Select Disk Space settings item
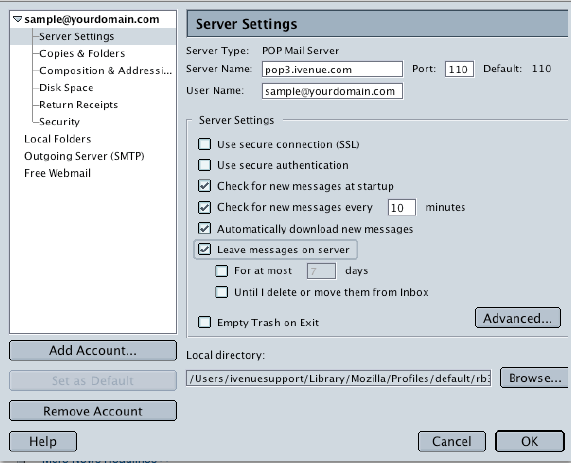 coord(66,88)
